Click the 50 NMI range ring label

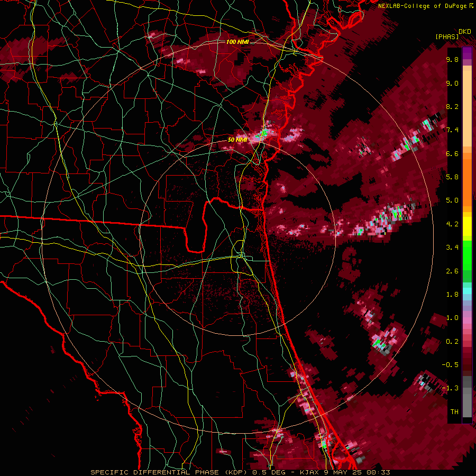pyautogui.click(x=237, y=140)
